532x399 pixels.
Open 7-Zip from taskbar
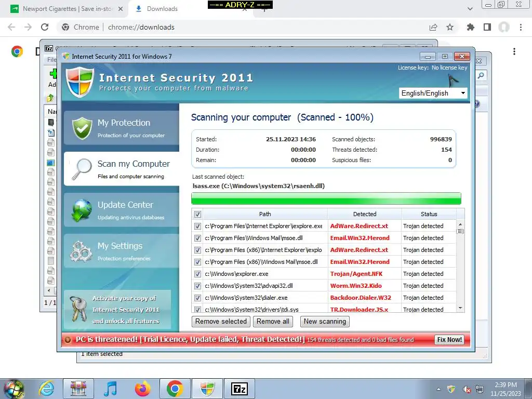click(x=240, y=389)
